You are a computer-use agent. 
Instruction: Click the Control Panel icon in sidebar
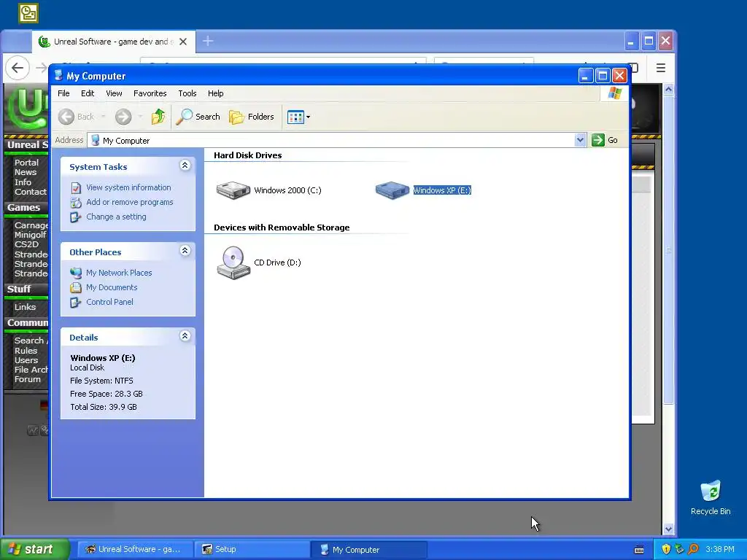[x=76, y=303]
